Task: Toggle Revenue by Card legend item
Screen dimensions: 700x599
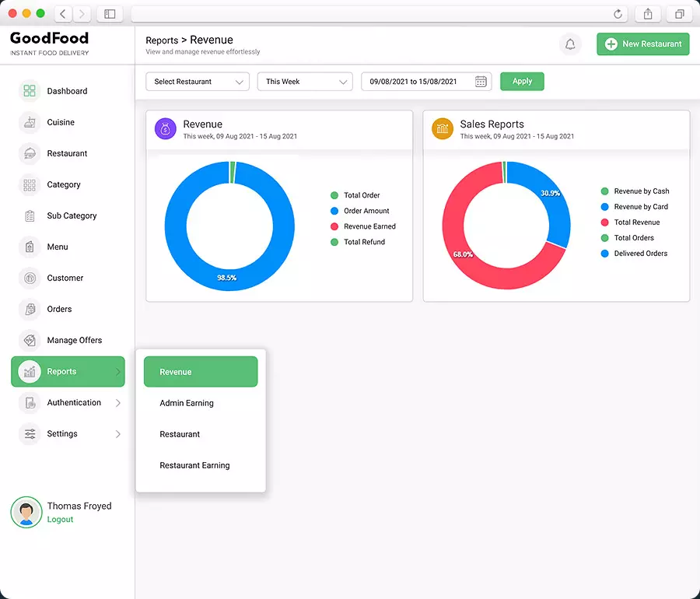Action: (x=640, y=207)
